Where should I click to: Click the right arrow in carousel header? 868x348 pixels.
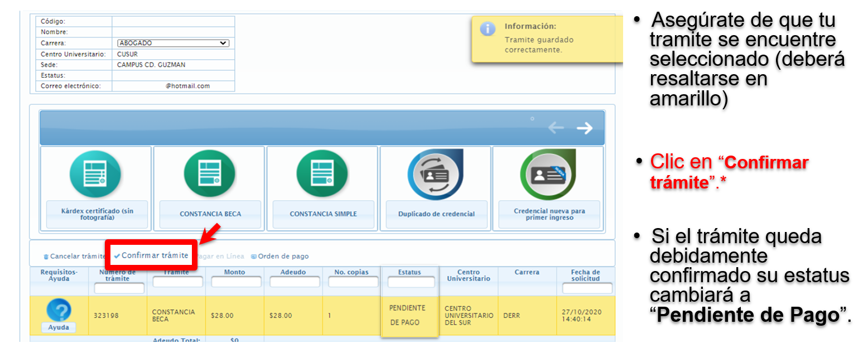pyautogui.click(x=585, y=128)
